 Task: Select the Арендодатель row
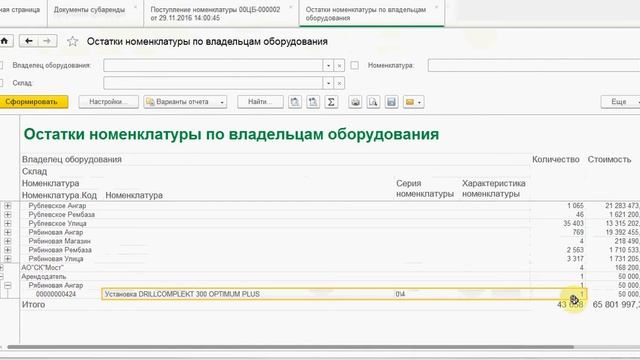point(44,277)
